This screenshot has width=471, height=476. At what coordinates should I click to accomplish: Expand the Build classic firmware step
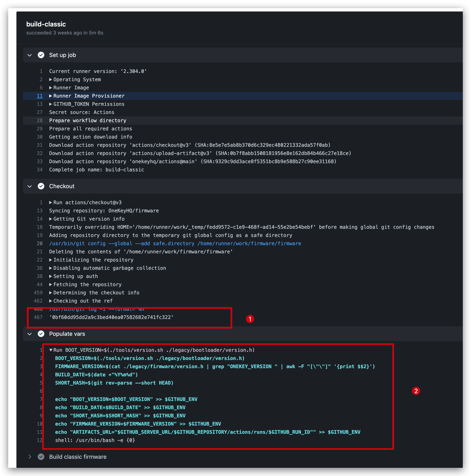click(30, 457)
